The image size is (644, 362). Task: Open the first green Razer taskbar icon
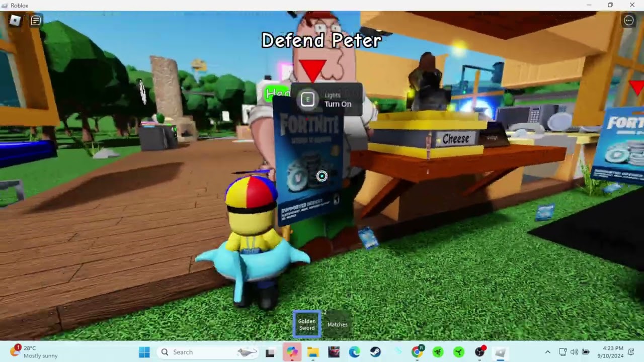click(438, 352)
